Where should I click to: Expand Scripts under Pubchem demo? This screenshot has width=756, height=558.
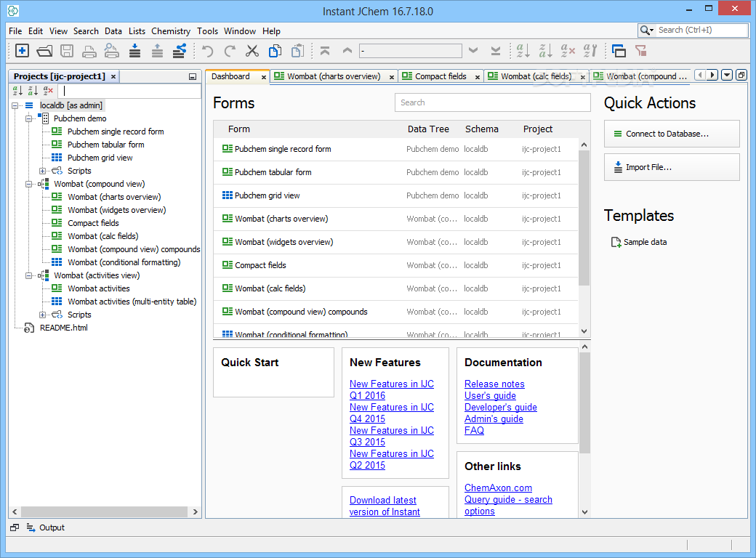point(42,171)
